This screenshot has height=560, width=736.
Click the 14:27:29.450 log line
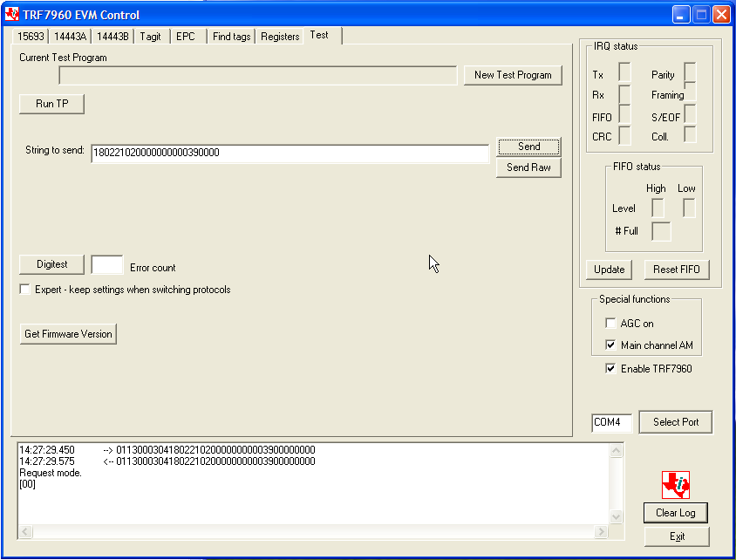point(167,450)
